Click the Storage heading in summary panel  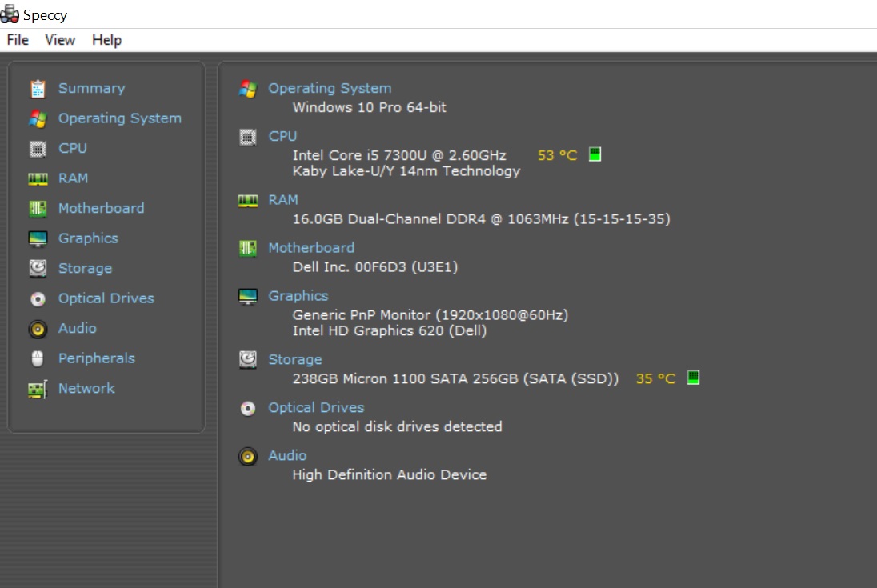coord(294,360)
